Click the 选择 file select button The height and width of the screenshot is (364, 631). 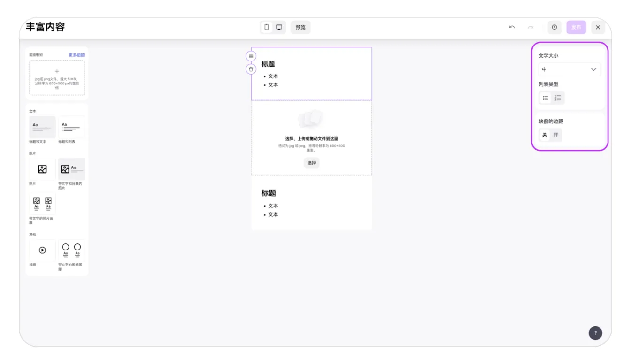point(312,163)
